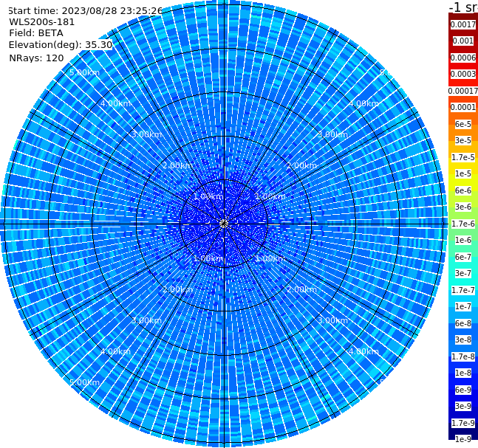Click the 1.7e-7 cyan colorbar label
Image resolution: width=478 pixels, height=448 pixels.
tap(462, 290)
